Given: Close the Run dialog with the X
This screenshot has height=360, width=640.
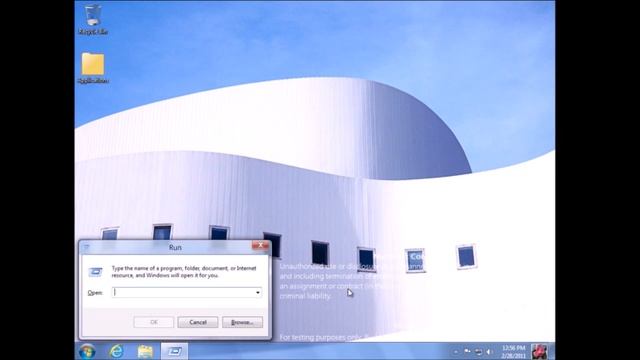Looking at the screenshot, I should pyautogui.click(x=260, y=245).
